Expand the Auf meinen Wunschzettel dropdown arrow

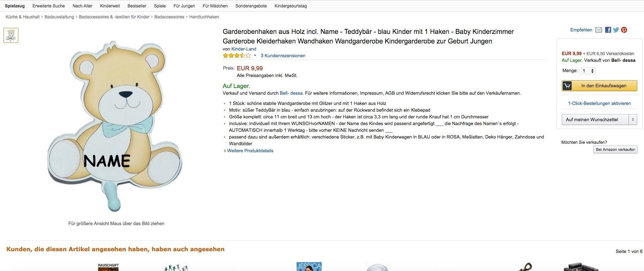coord(633,120)
